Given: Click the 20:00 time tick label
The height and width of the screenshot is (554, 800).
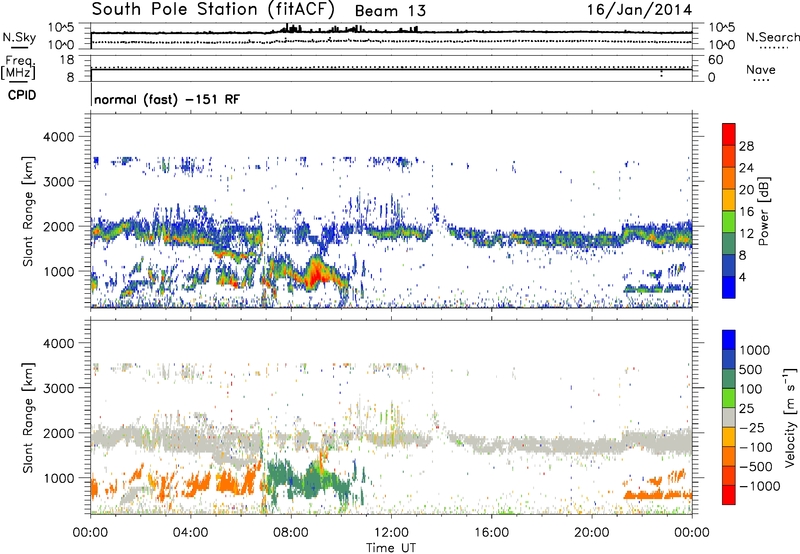Looking at the screenshot, I should (591, 533).
